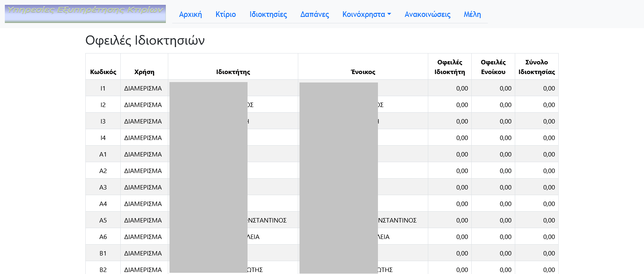The height and width of the screenshot is (274, 644).
Task: Open the Ανακοινώσεις page
Action: tap(427, 14)
